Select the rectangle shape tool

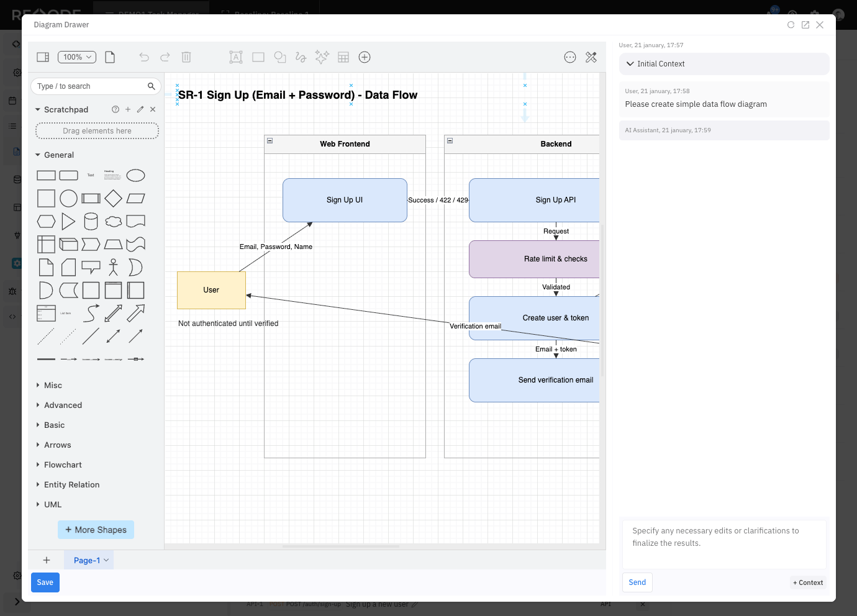(x=258, y=57)
